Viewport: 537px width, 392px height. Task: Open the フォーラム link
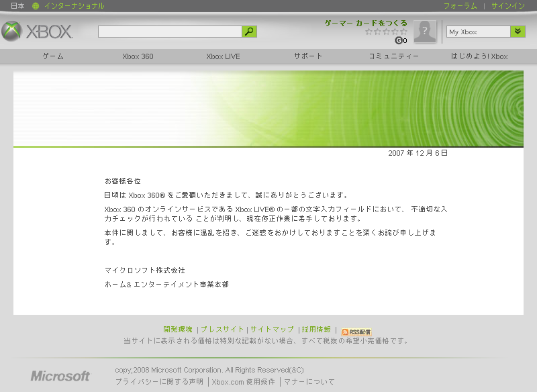tap(460, 6)
